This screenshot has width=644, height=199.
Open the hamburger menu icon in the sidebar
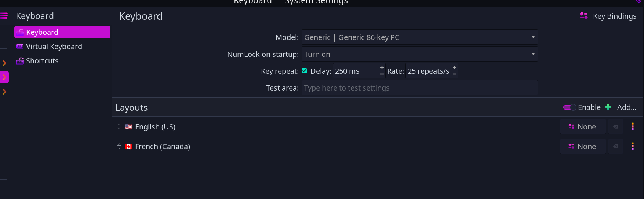tap(4, 16)
